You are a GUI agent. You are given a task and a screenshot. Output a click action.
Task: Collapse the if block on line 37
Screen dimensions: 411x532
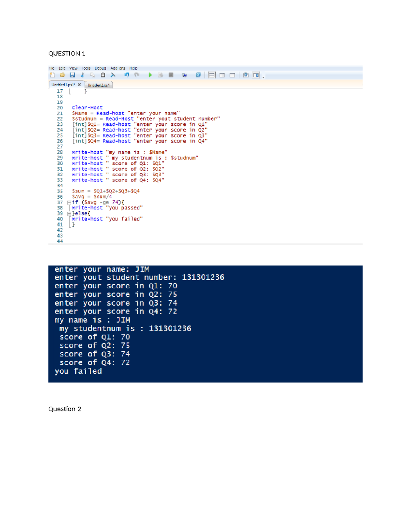(69, 202)
